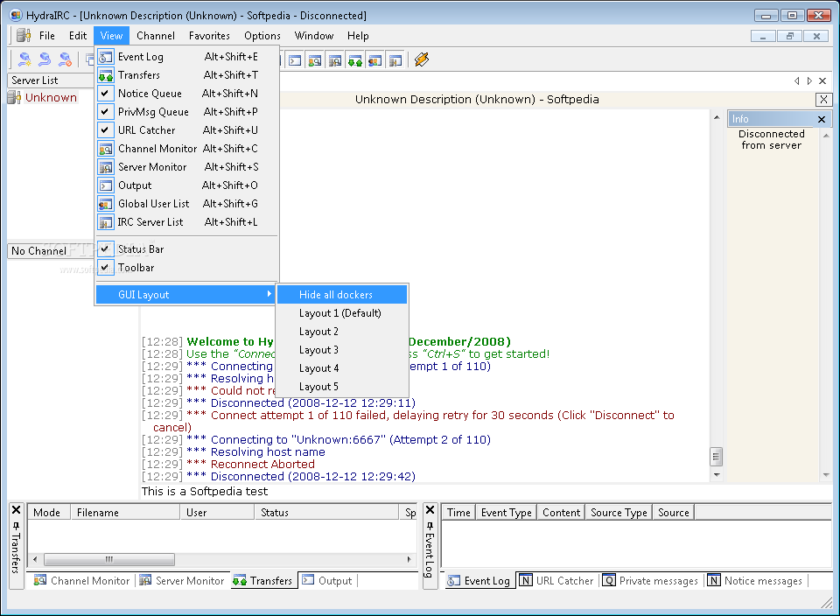Toggle the Status Bar option off
This screenshot has height=616, width=840.
click(x=187, y=249)
